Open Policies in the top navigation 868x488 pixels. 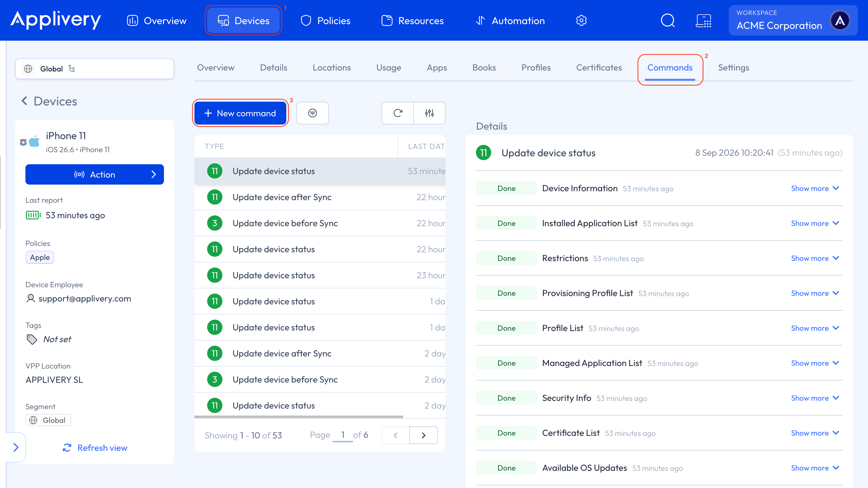[x=325, y=21]
